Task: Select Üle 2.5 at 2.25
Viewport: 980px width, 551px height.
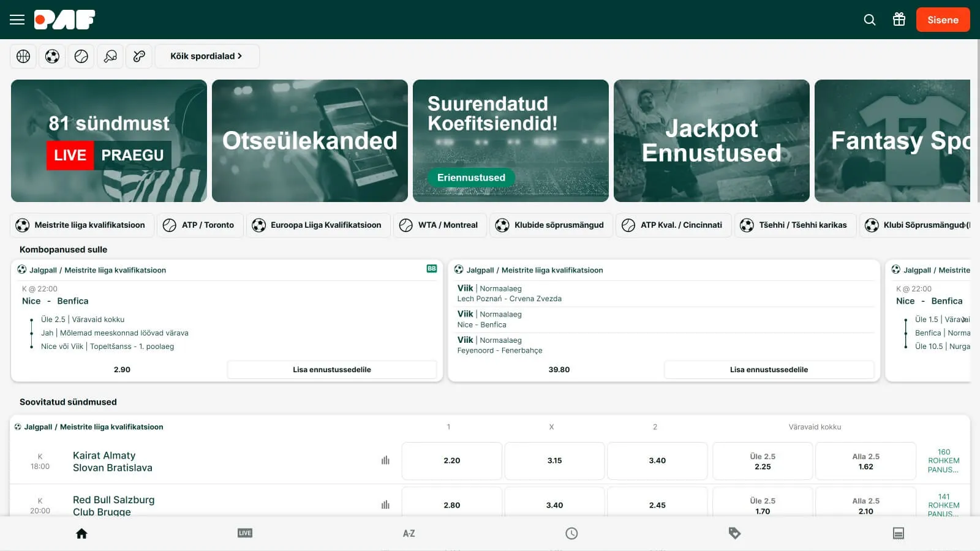Action: 763,461
